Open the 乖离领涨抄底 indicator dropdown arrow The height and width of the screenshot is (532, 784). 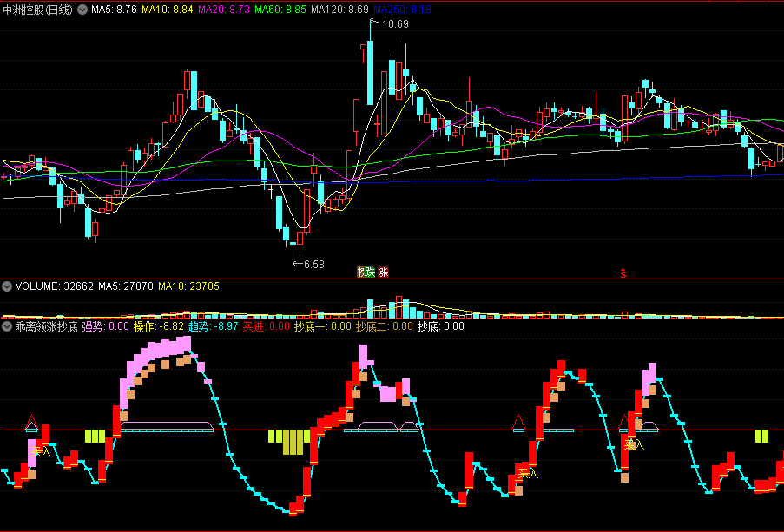coord(7,326)
